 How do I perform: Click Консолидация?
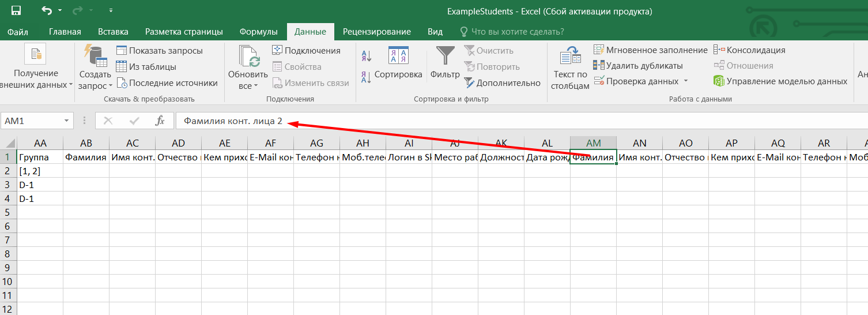click(x=749, y=50)
